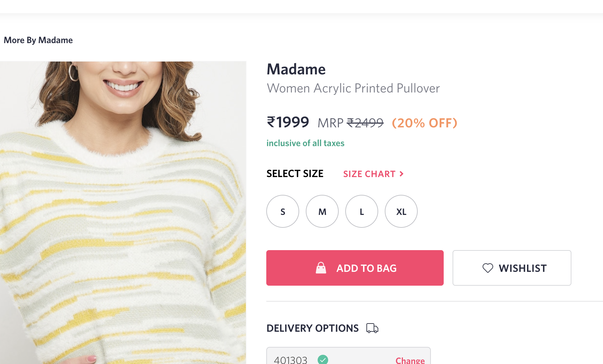Select the XL size option
This screenshot has width=603, height=364.
click(401, 211)
